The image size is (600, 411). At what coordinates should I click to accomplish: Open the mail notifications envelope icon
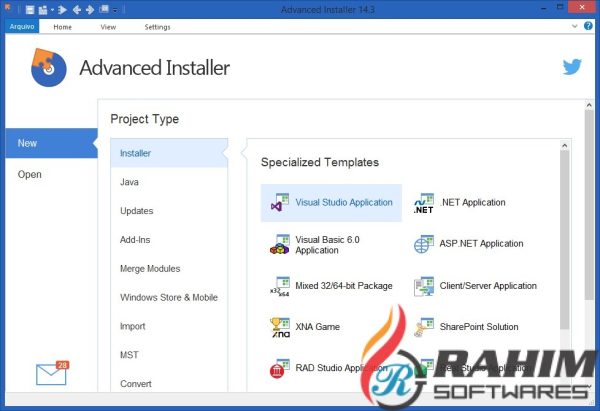click(52, 373)
